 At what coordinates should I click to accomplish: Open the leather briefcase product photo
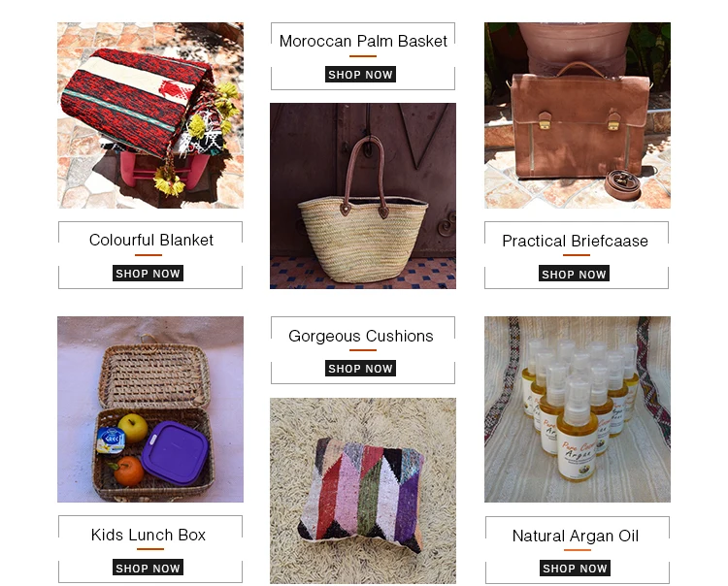coord(578,115)
